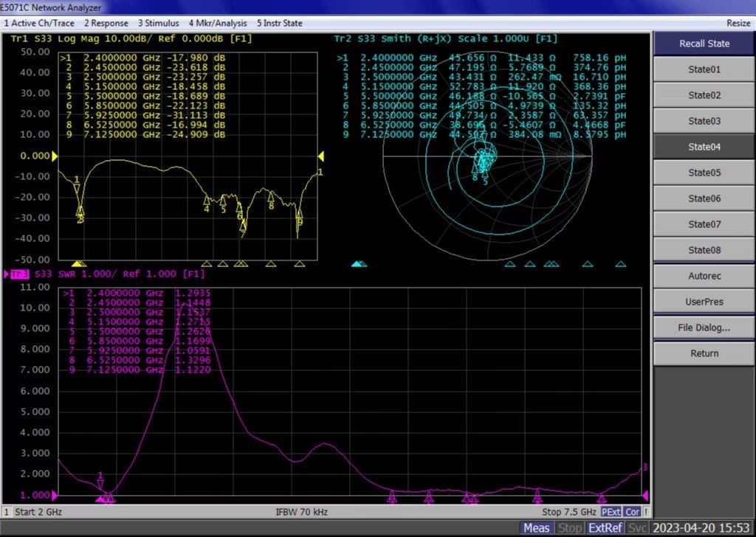Click the Resize button in the menu bar
756x537 pixels.
(738, 23)
